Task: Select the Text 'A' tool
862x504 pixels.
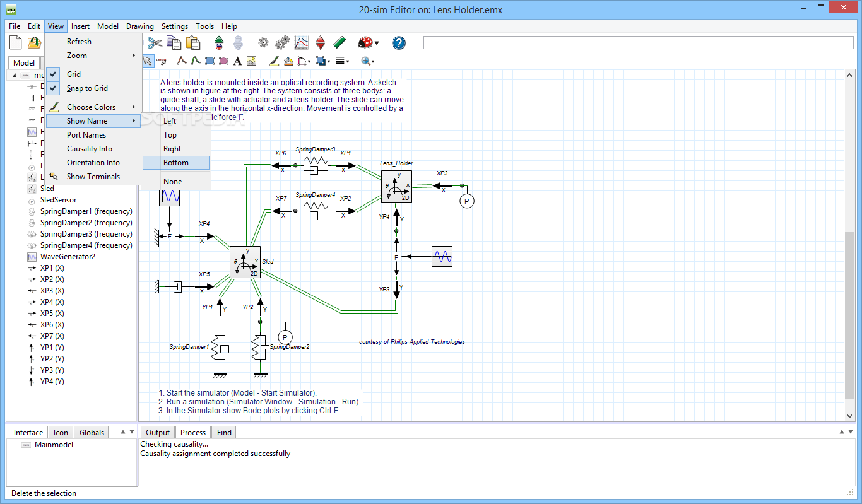Action: tap(237, 61)
